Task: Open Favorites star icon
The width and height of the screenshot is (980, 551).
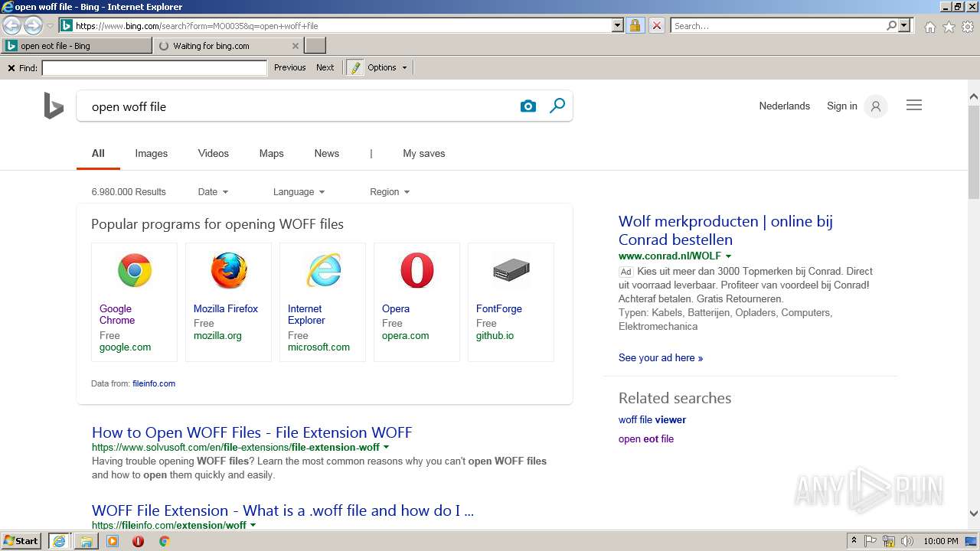Action: pyautogui.click(x=949, y=27)
